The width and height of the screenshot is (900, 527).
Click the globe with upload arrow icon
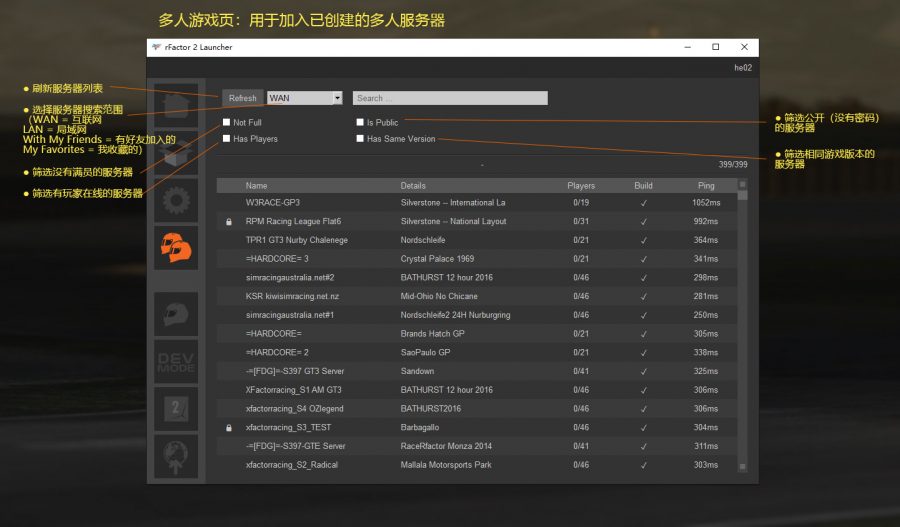[176, 456]
